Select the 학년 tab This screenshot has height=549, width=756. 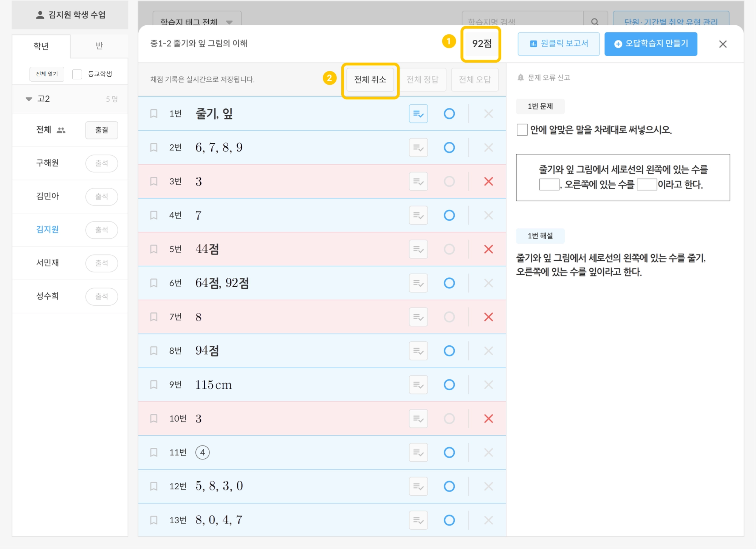[41, 46]
